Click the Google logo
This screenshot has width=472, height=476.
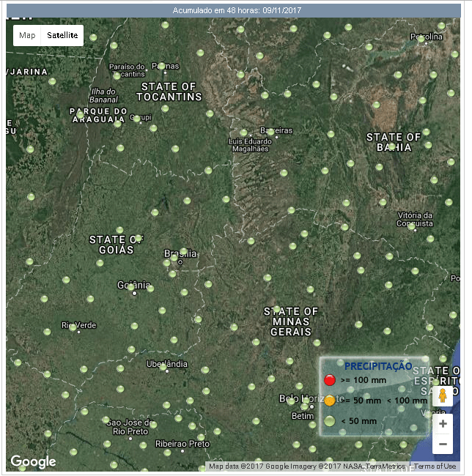[x=33, y=461]
